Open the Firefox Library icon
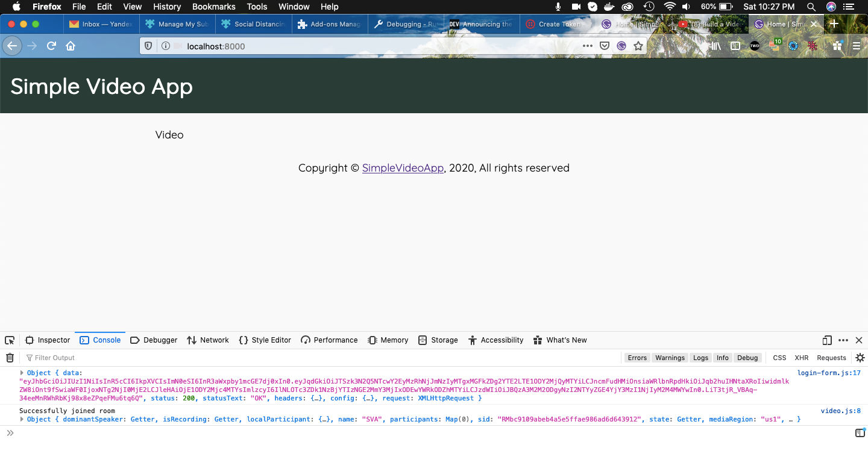868x451 pixels. pyautogui.click(x=715, y=46)
